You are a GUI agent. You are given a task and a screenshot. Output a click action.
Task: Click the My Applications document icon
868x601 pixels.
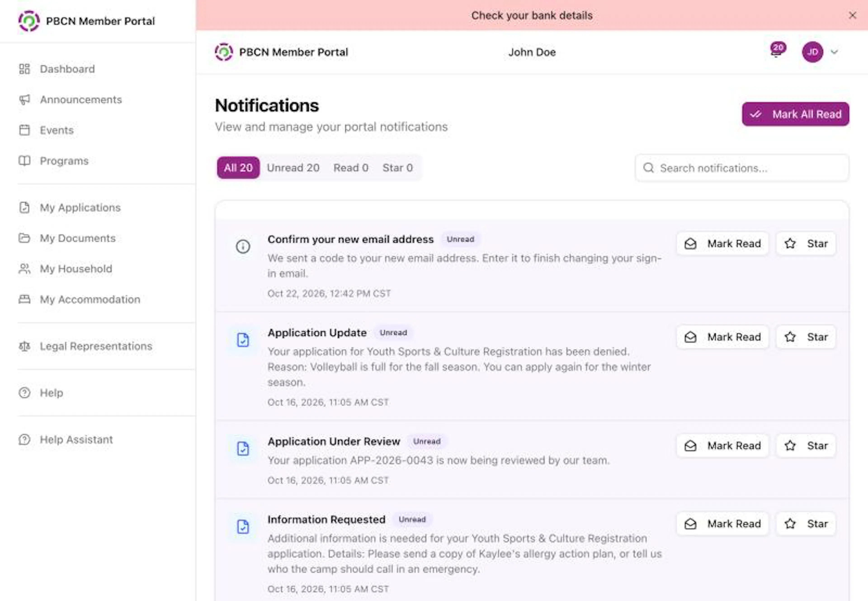coord(24,207)
